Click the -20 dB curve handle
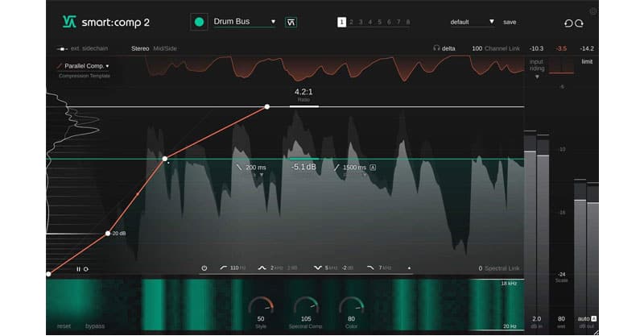The height and width of the screenshot is (336, 644). (108, 233)
